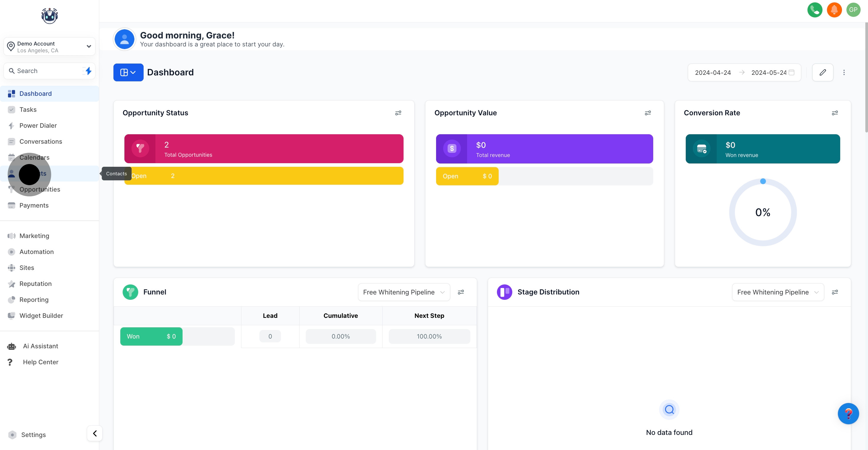Click the green Won funnel bar
This screenshot has height=450, width=868.
(x=151, y=336)
